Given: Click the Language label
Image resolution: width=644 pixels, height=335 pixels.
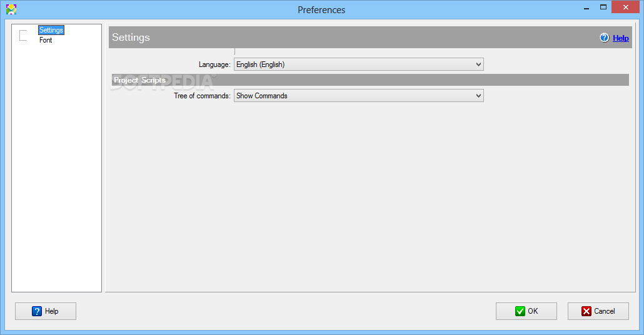Looking at the screenshot, I should click(214, 64).
